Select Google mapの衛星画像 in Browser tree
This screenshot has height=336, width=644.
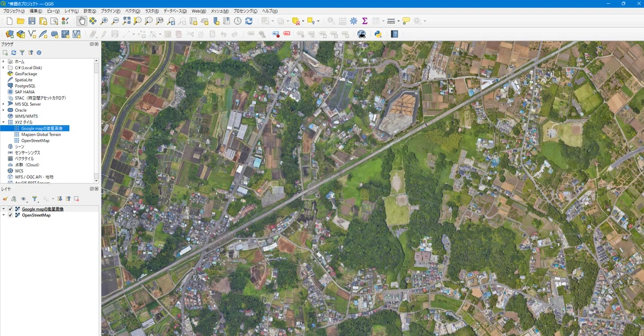tap(41, 128)
